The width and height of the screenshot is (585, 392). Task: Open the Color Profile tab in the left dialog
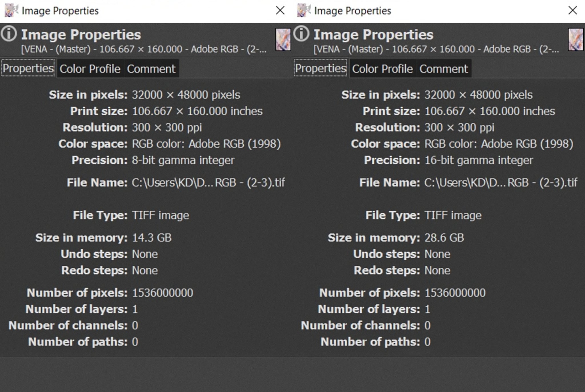click(x=90, y=69)
